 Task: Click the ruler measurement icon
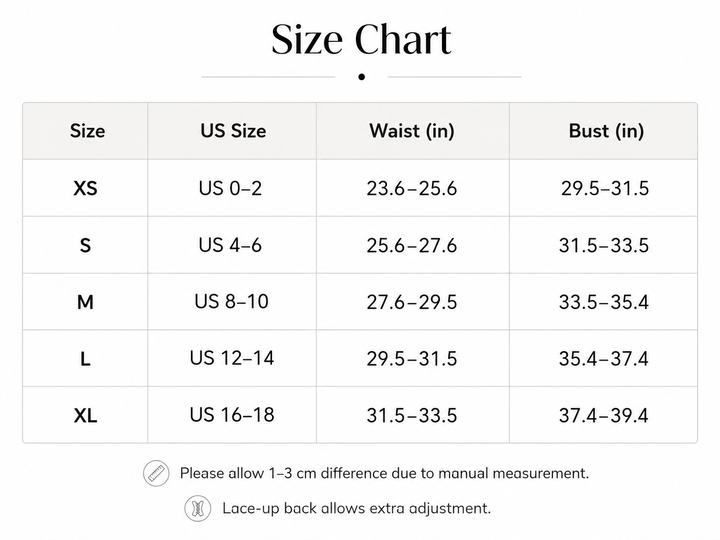156,473
